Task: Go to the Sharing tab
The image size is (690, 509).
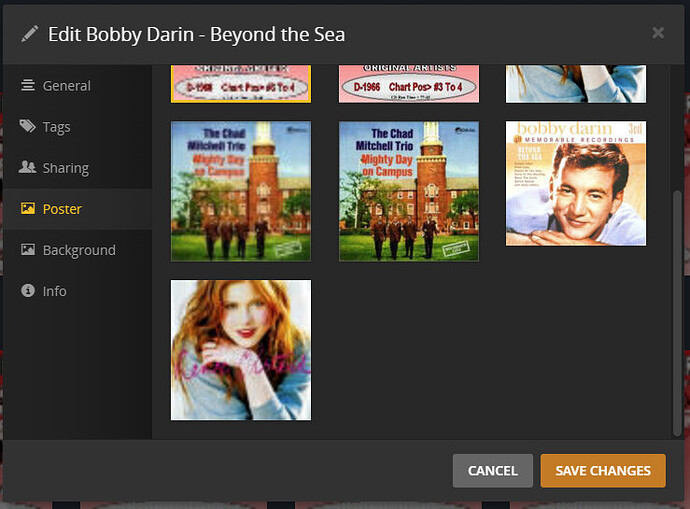Action: [77, 168]
